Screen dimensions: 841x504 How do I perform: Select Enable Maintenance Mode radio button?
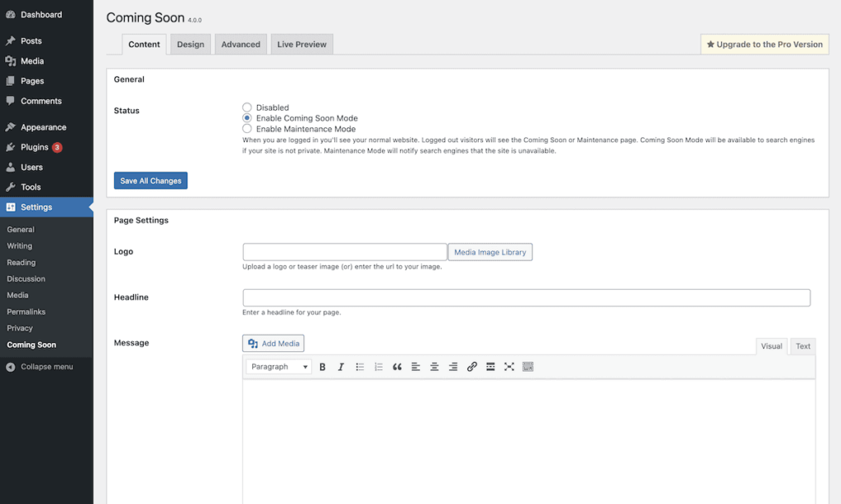click(247, 129)
